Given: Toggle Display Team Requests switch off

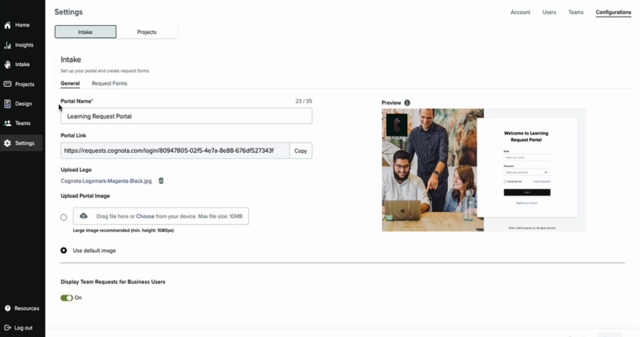Looking at the screenshot, I should pyautogui.click(x=67, y=298).
